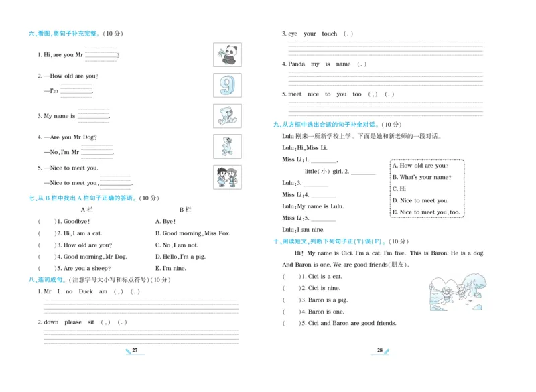Click the writing lines under "down please sit"
Screen dimensions: 536x392
pos(141,336)
